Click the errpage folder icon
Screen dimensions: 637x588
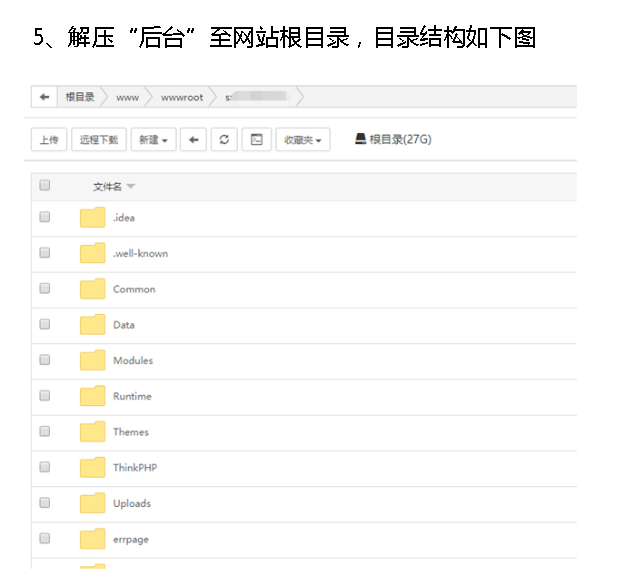click(x=93, y=539)
